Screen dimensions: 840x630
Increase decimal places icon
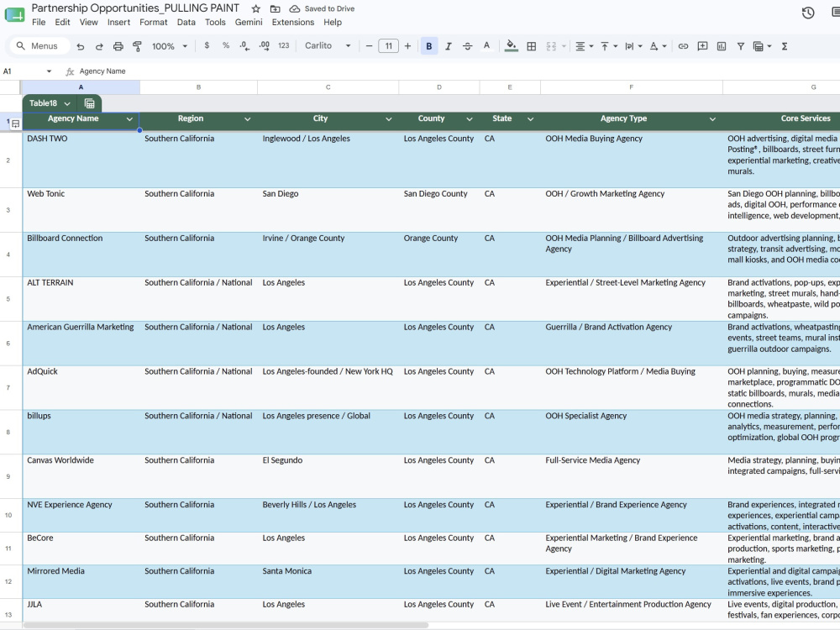(264, 46)
